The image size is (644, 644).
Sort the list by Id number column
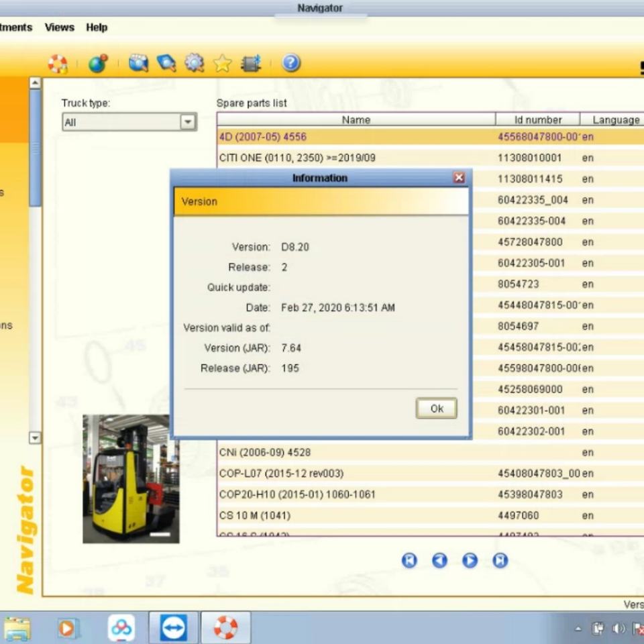(x=537, y=120)
